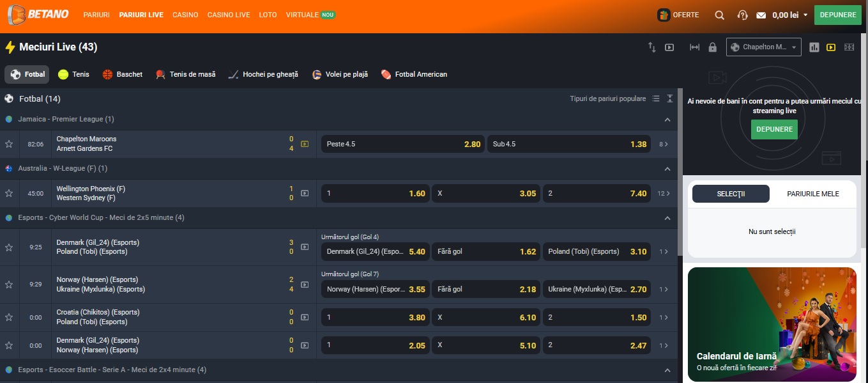Expand 8 more markets for Chapelton Maroons
Image resolution: width=868 pixels, height=383 pixels.
coord(664,145)
